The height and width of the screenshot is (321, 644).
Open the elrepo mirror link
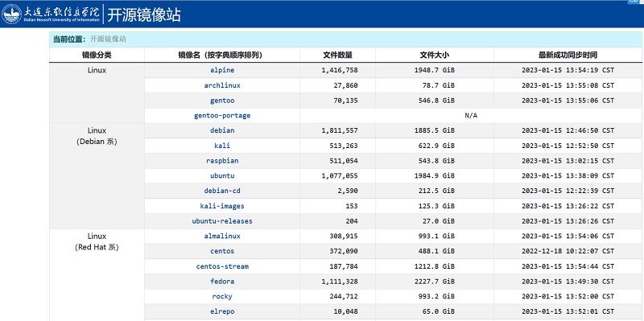coord(222,311)
